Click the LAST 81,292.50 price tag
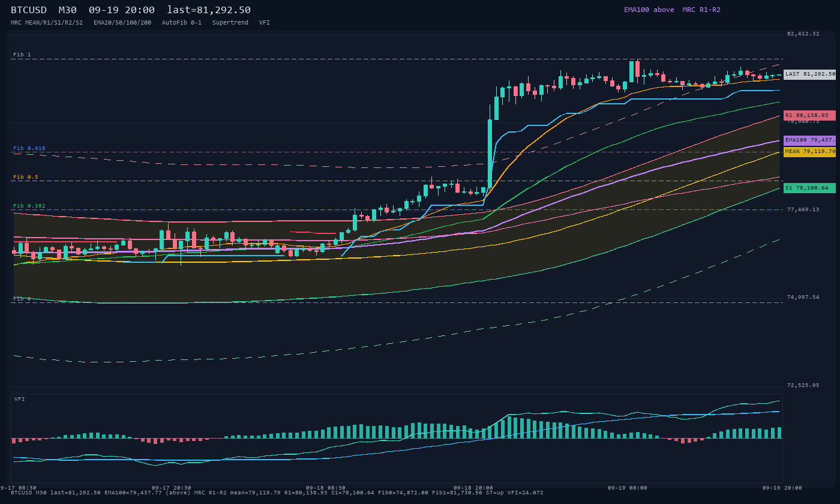 click(x=809, y=74)
